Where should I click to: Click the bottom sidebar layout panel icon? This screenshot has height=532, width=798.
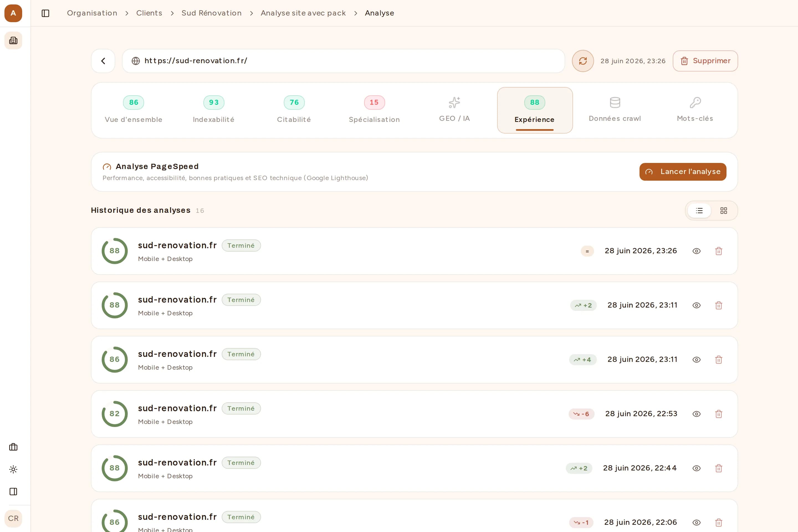(13, 491)
